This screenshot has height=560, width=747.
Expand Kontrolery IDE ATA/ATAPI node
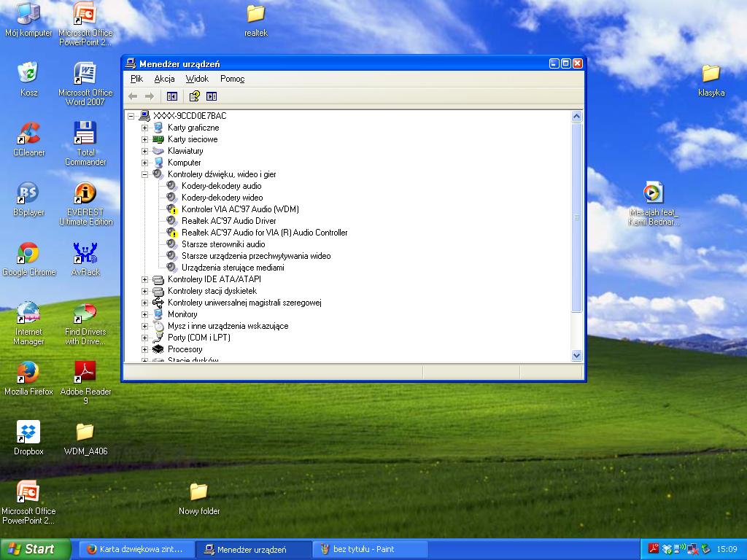point(145,279)
